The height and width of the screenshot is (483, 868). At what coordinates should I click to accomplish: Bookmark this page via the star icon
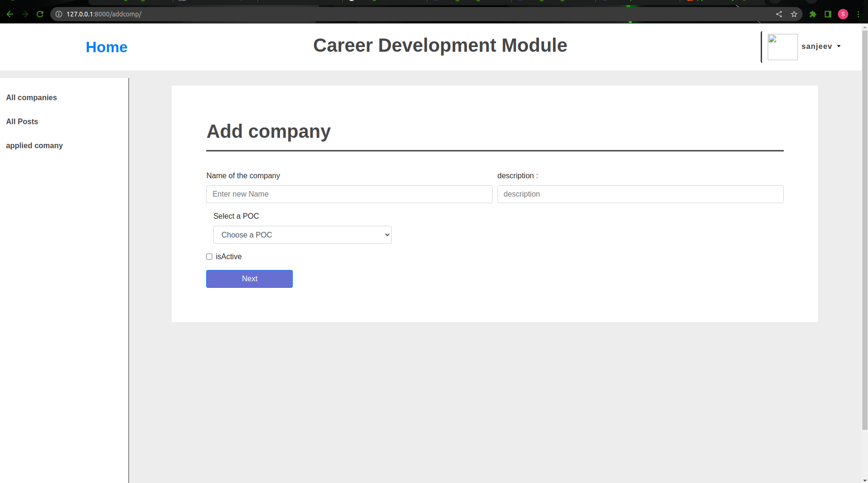[x=795, y=14]
